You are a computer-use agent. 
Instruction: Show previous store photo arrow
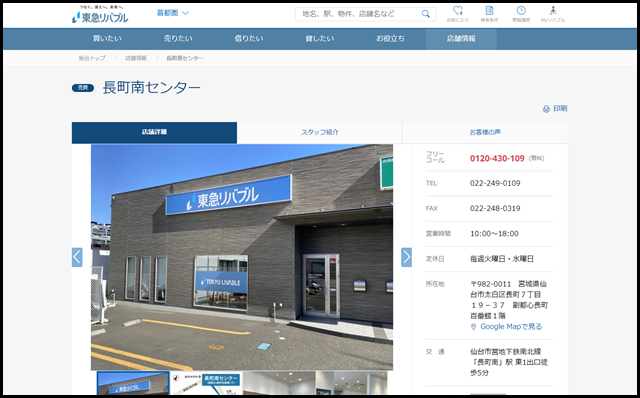tap(77, 257)
